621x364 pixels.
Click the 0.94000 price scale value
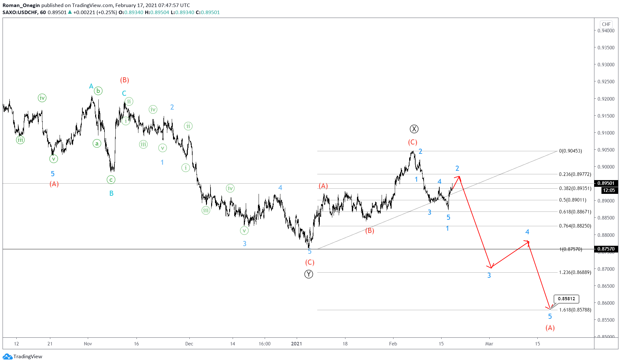pyautogui.click(x=606, y=31)
